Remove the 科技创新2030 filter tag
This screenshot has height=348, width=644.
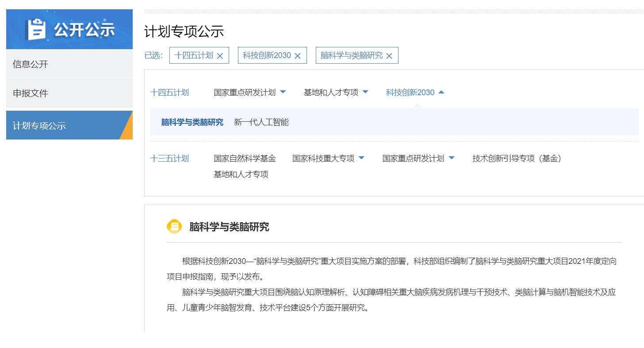click(298, 56)
